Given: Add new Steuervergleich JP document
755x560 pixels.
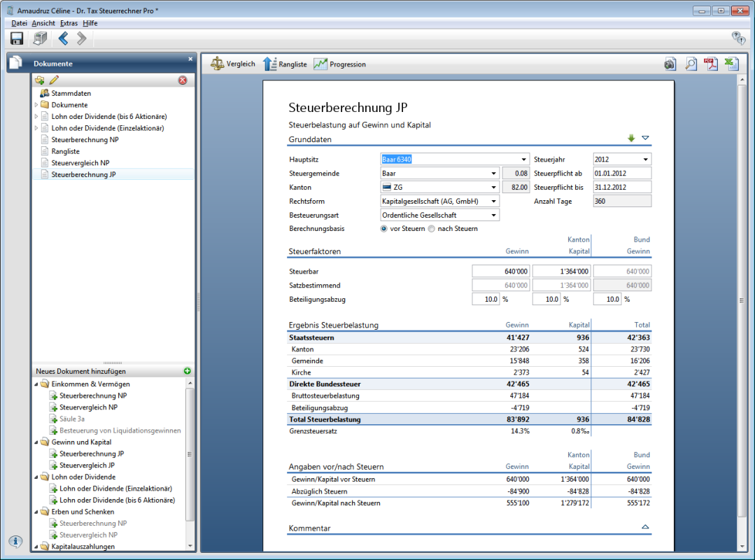Looking at the screenshot, I should coord(87,465).
